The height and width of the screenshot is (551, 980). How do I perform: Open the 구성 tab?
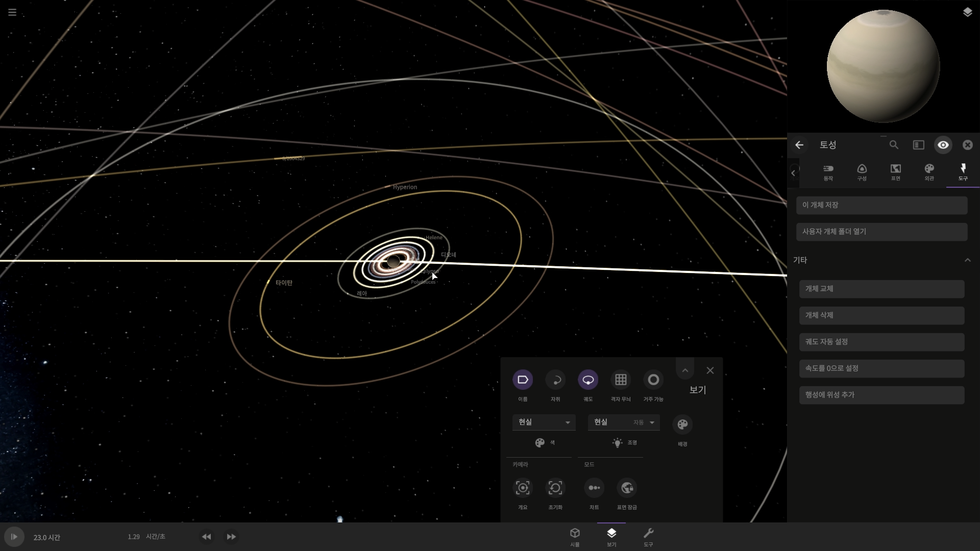[862, 172]
